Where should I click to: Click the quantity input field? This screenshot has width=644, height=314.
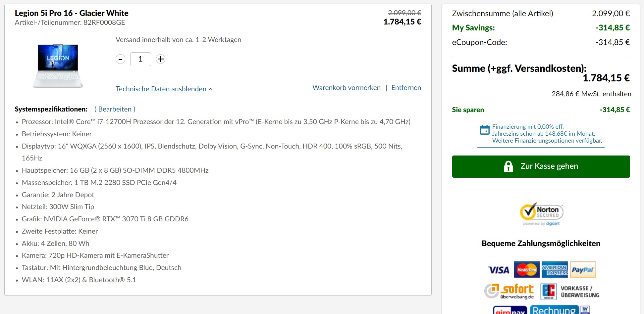(x=140, y=59)
